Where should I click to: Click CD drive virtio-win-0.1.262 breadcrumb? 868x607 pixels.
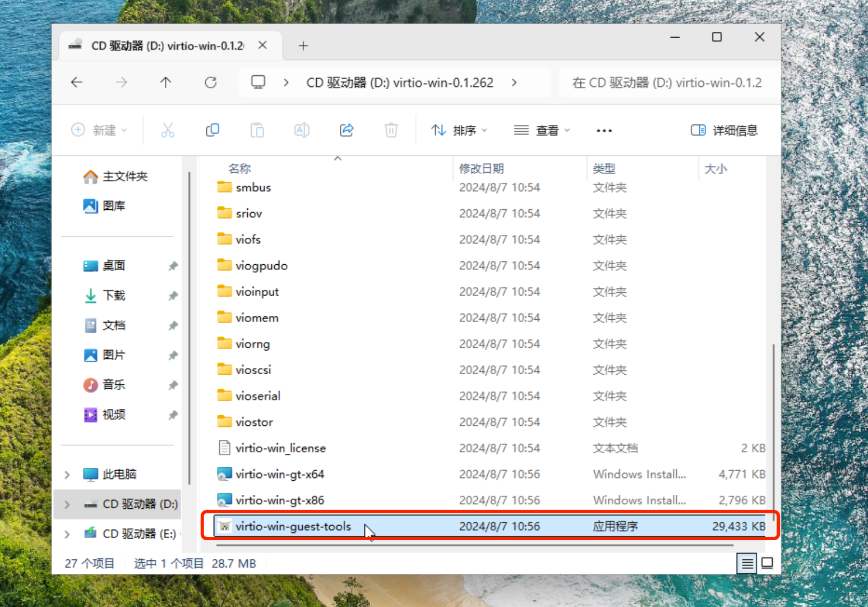[400, 82]
